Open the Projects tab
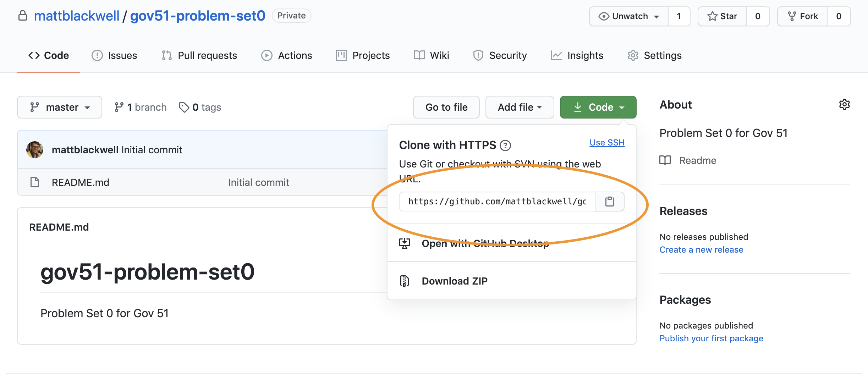Image resolution: width=868 pixels, height=391 pixels. coord(363,55)
